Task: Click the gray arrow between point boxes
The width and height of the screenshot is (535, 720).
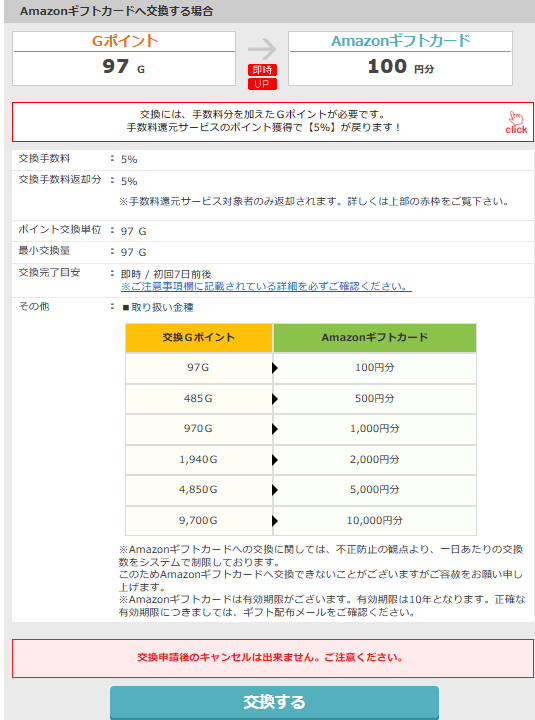Action: tap(262, 49)
